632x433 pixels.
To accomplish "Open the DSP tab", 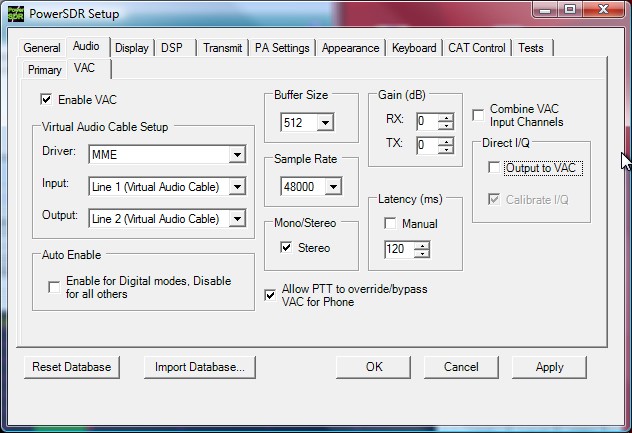I will pos(172,48).
